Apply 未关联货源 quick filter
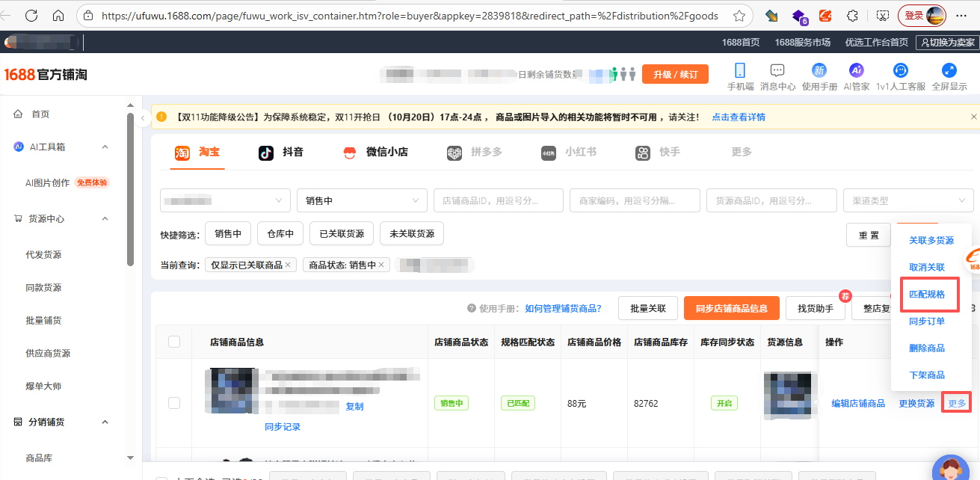 (x=412, y=233)
